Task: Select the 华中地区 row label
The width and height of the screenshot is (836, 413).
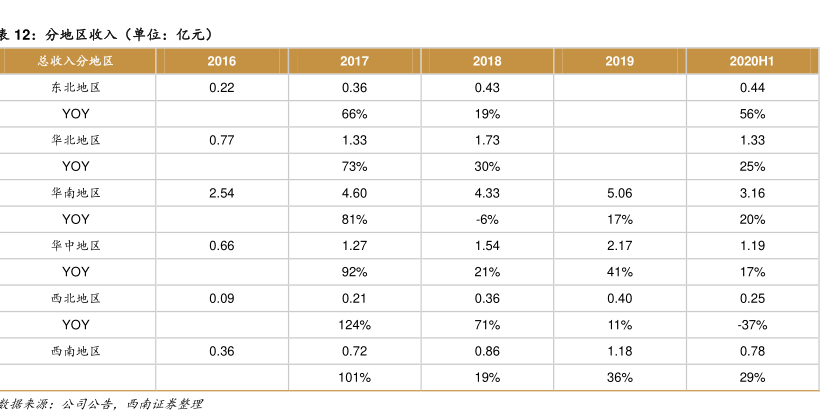Action: click(x=76, y=245)
